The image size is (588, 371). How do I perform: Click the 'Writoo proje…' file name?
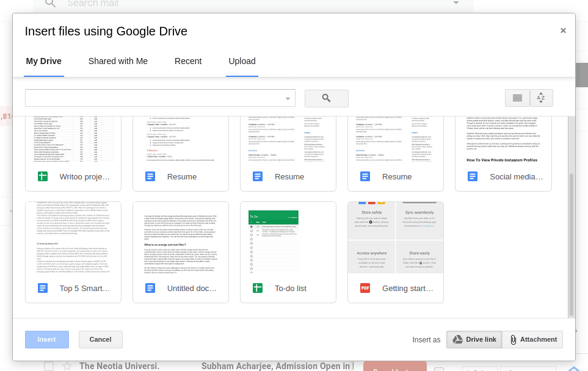pos(85,177)
